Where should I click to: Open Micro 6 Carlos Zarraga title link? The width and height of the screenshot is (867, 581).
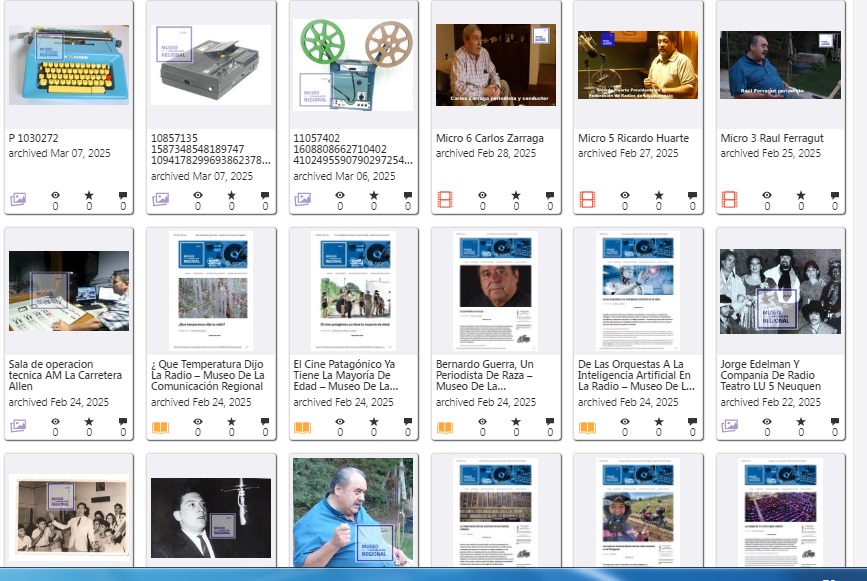489,138
